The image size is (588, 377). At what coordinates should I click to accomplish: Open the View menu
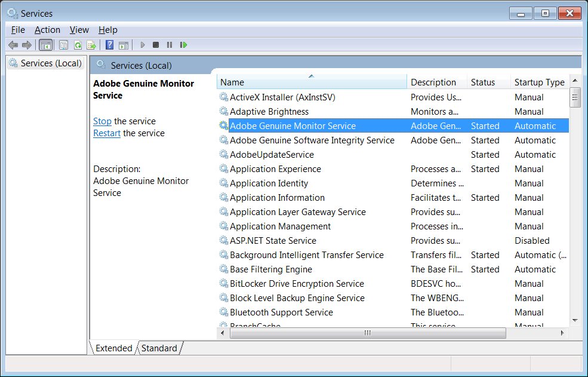tap(79, 30)
